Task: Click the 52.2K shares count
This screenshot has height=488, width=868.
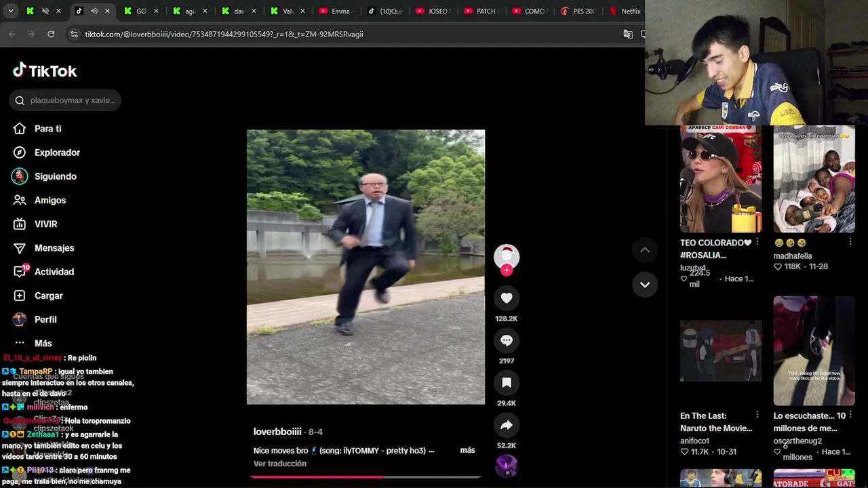Action: (507, 446)
